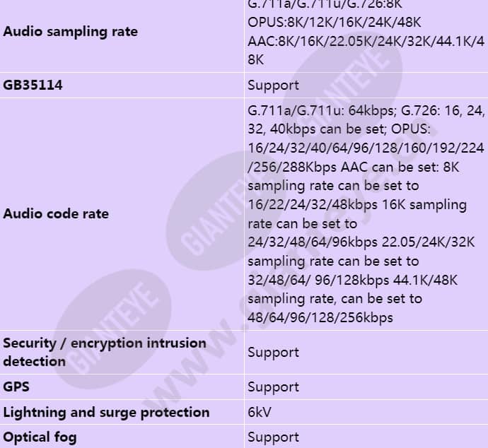
Task: Select the GB35114 row label
Action: (x=33, y=86)
